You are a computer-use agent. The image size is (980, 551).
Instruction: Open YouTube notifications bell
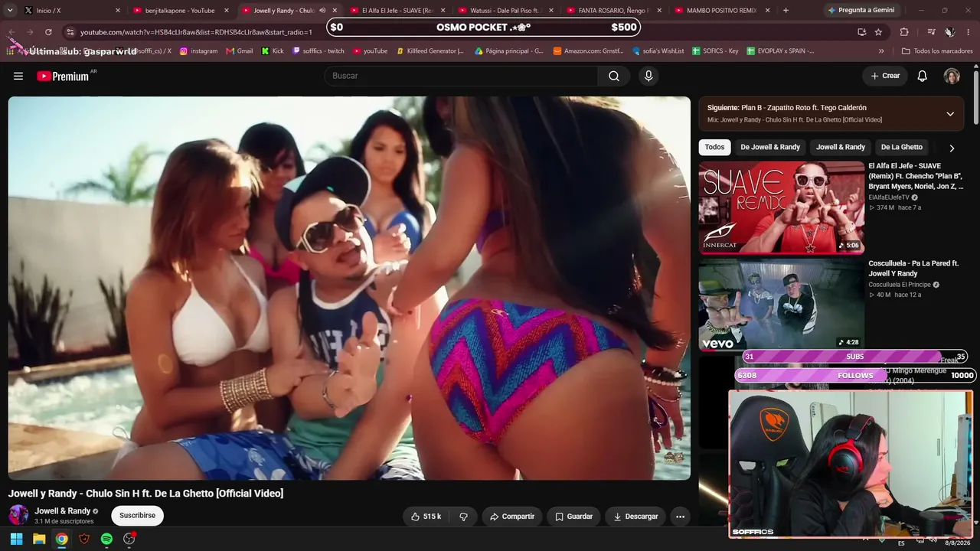(923, 76)
